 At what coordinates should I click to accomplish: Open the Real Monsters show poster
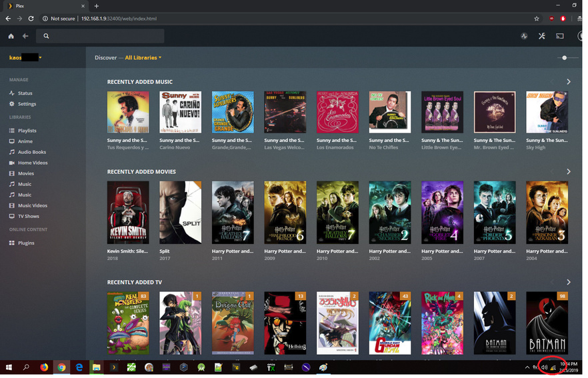pos(128,323)
